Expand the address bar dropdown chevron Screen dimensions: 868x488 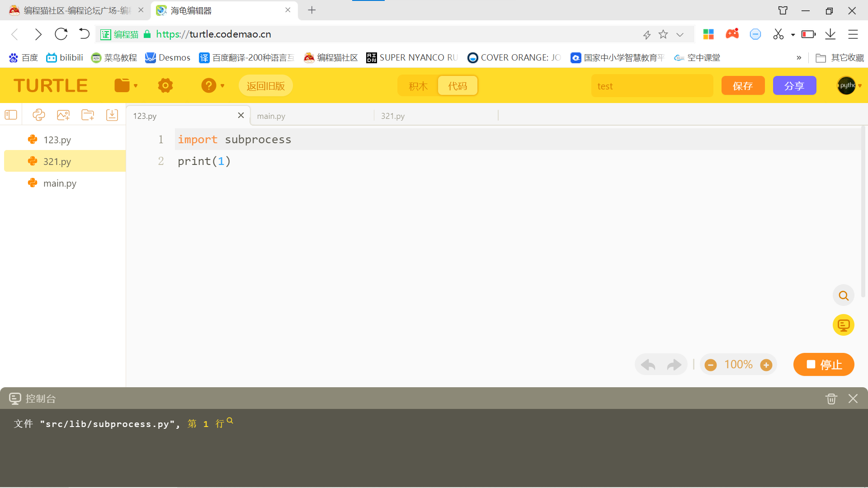[680, 35]
